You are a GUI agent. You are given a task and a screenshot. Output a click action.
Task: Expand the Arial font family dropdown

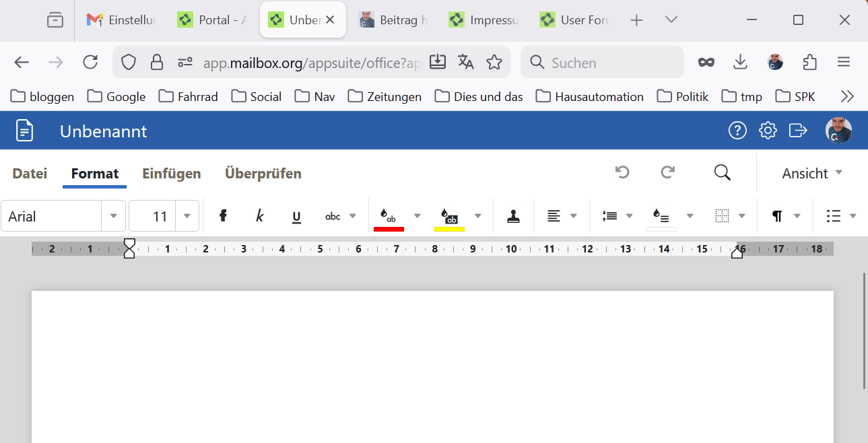point(113,216)
